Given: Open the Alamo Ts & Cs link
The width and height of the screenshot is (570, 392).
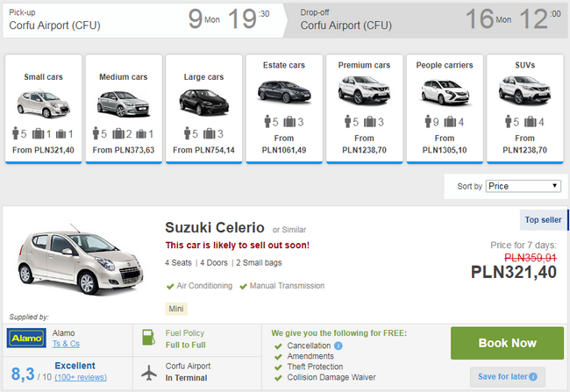Looking at the screenshot, I should 66,344.
